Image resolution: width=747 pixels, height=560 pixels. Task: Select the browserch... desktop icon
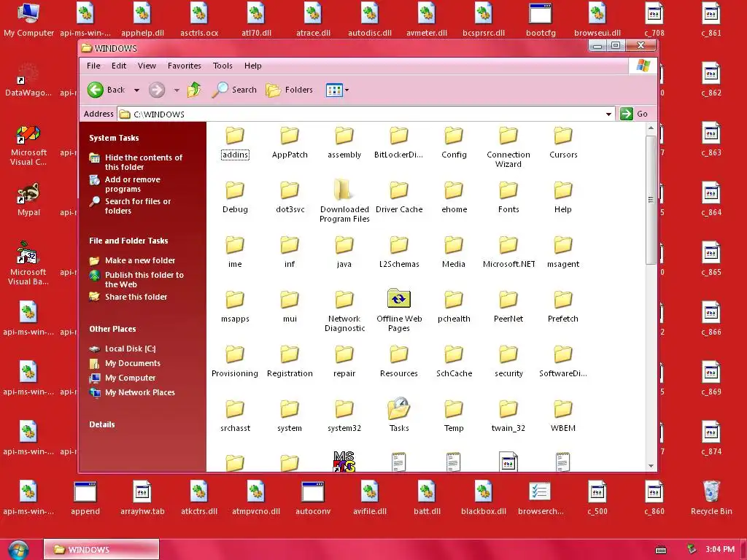click(x=541, y=498)
